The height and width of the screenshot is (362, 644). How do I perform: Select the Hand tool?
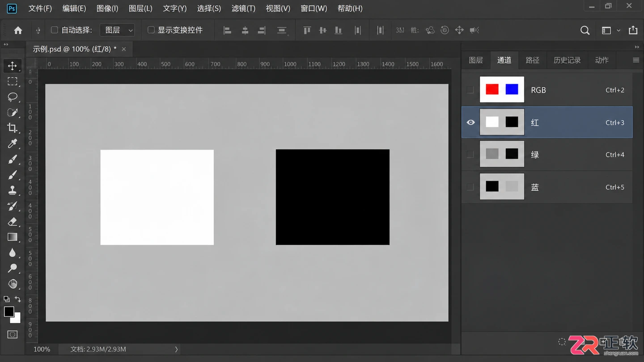click(x=12, y=284)
